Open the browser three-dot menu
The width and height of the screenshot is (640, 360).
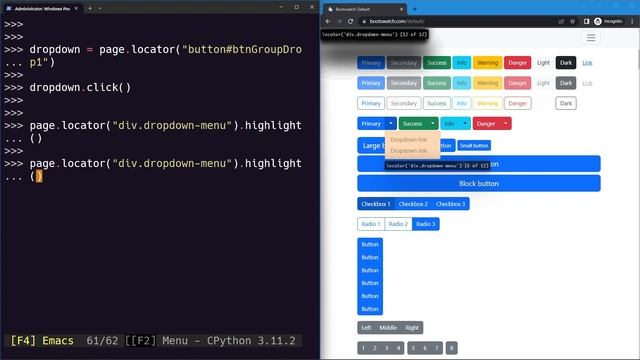click(x=633, y=21)
